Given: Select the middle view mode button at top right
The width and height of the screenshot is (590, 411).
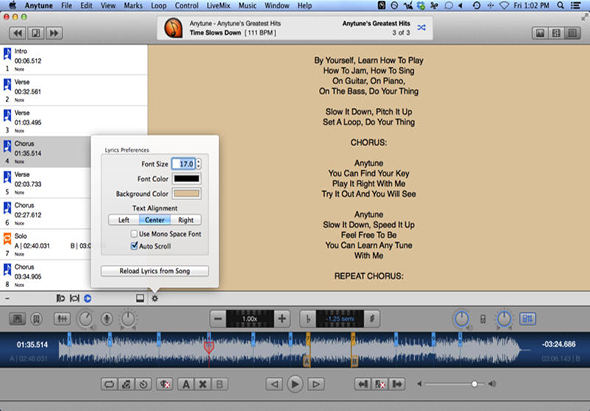Looking at the screenshot, I should [556, 33].
